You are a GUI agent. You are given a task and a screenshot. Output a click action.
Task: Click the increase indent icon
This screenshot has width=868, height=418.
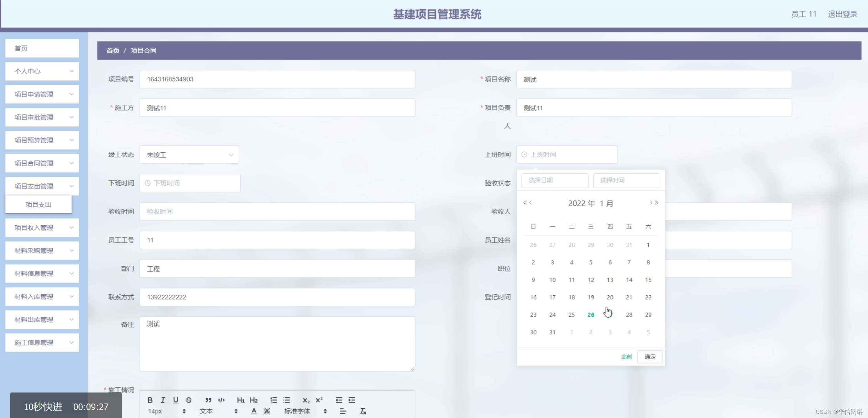pos(352,399)
